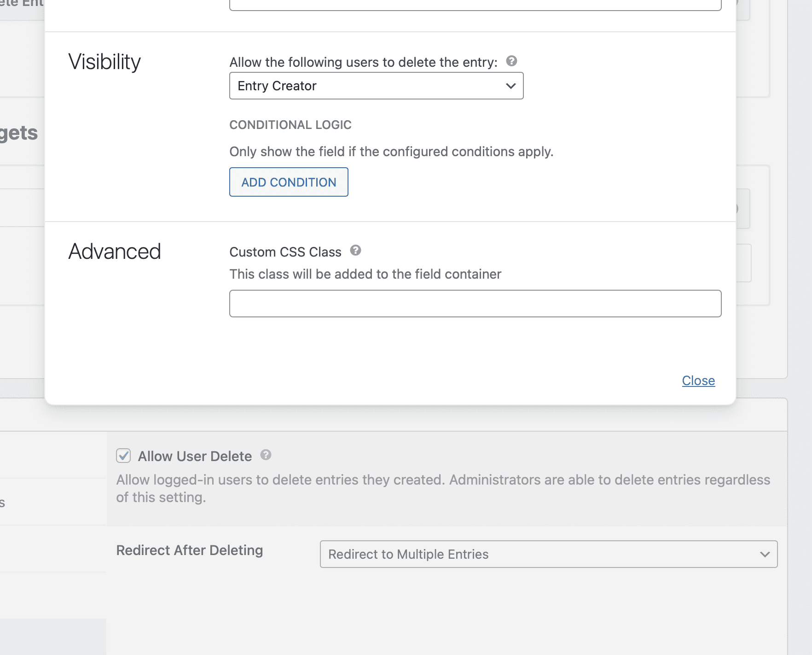
Task: Click the Redirect After Deleting label
Action: point(190,550)
